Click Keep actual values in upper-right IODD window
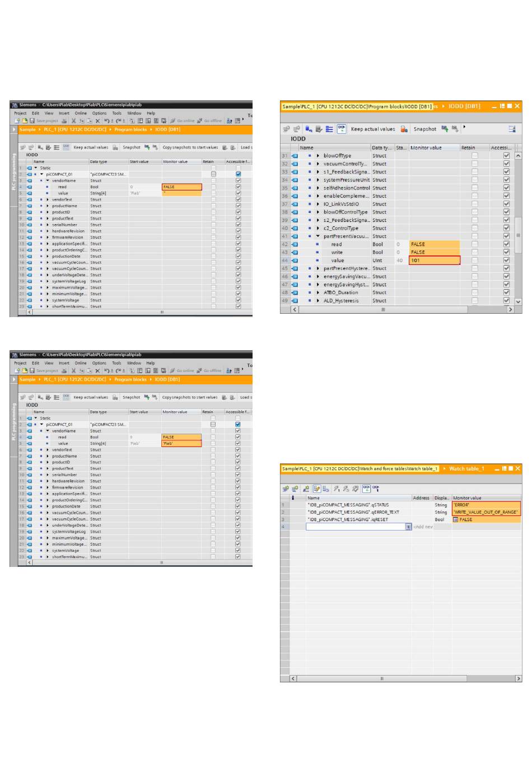 coord(373,129)
